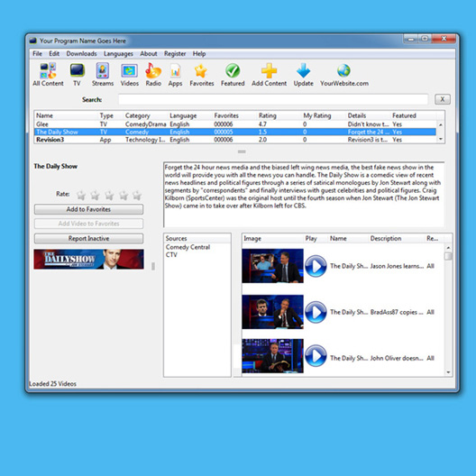Open the Downloads menu
The width and height of the screenshot is (476, 476).
[81, 54]
